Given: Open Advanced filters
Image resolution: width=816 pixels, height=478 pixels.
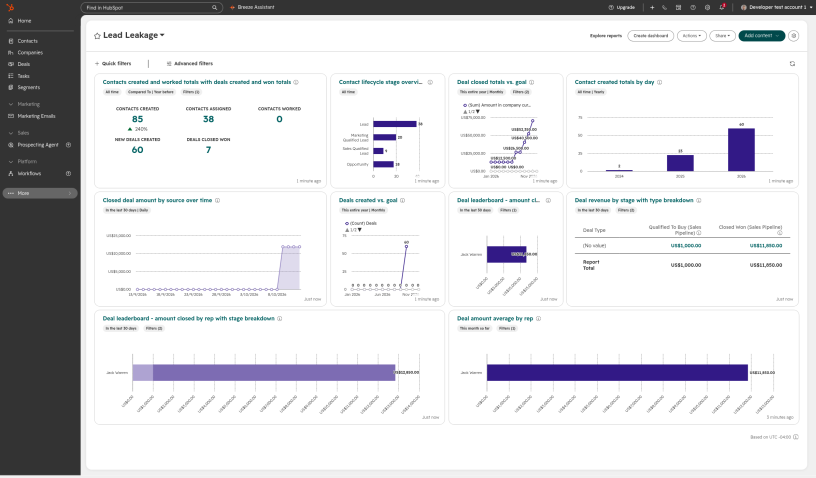Looking at the screenshot, I should (189, 63).
